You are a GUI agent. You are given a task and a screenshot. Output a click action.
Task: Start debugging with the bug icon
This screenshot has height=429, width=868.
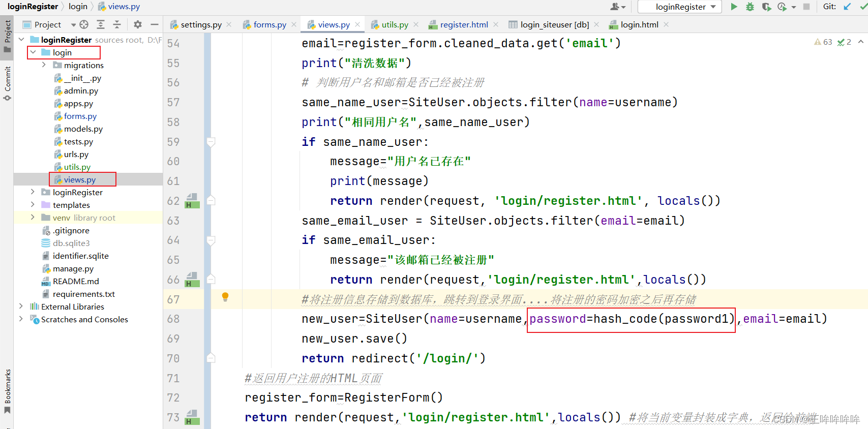[x=750, y=7]
